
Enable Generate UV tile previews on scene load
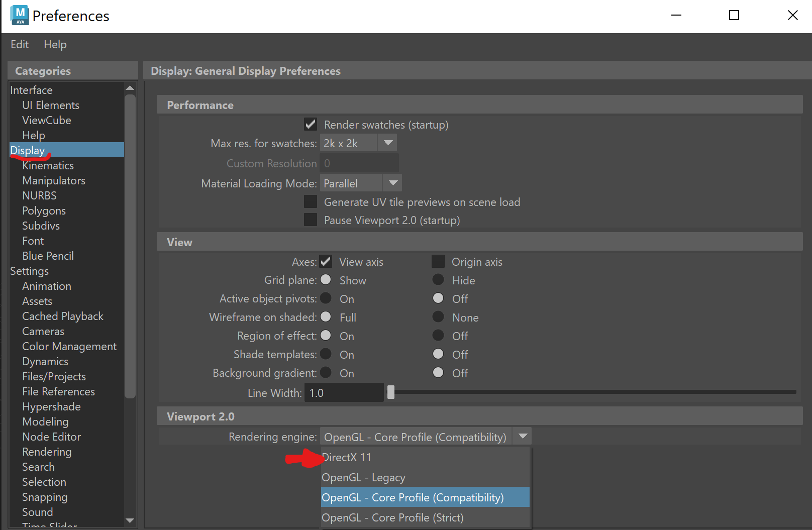(x=310, y=201)
